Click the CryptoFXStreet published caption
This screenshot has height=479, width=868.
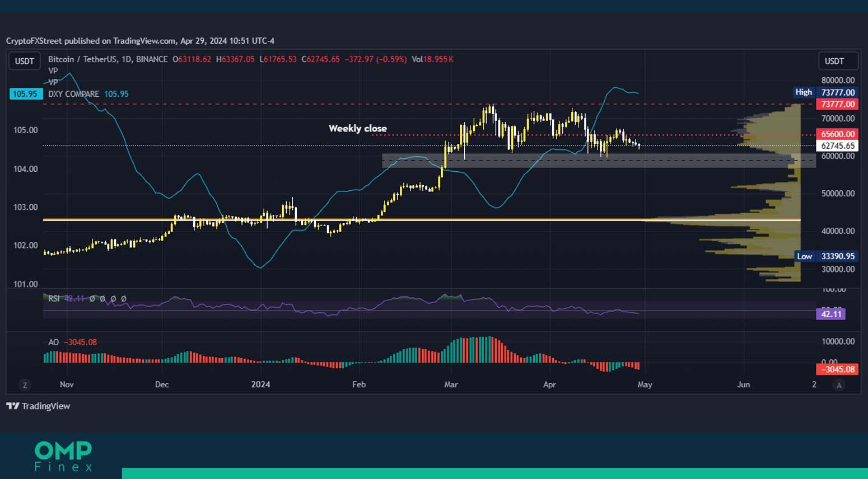pos(140,41)
